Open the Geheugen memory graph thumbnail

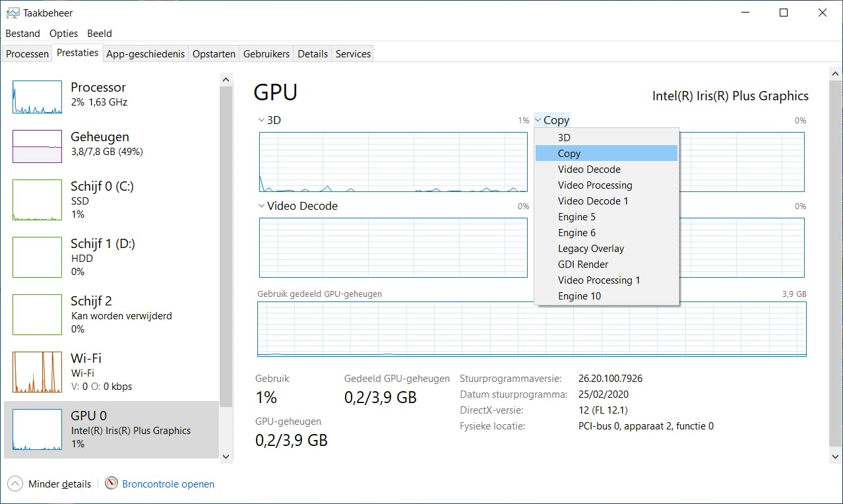[37, 146]
